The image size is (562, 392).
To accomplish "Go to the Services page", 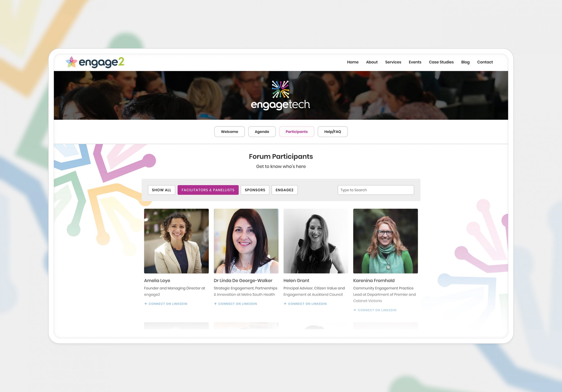I will point(393,62).
